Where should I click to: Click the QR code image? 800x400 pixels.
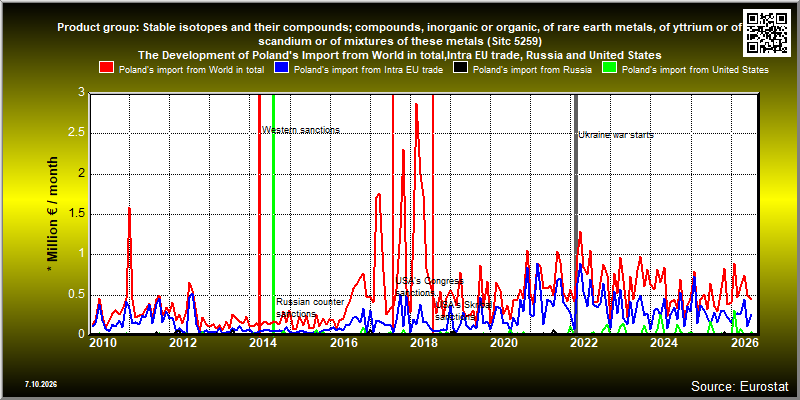(768, 32)
